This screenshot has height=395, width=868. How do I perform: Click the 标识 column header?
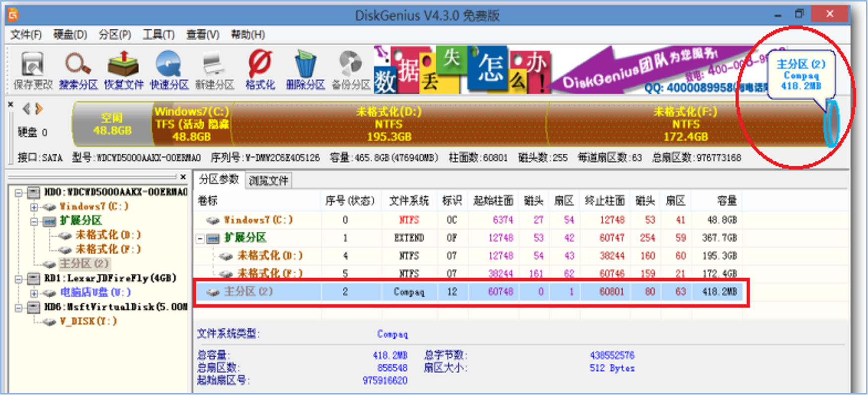pos(452,200)
